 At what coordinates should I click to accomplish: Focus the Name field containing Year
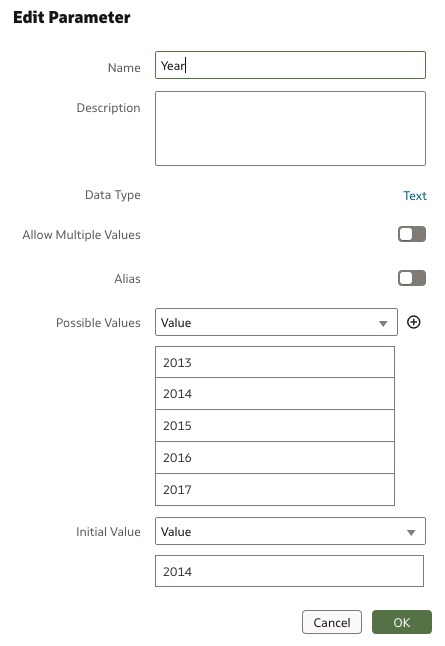(290, 65)
